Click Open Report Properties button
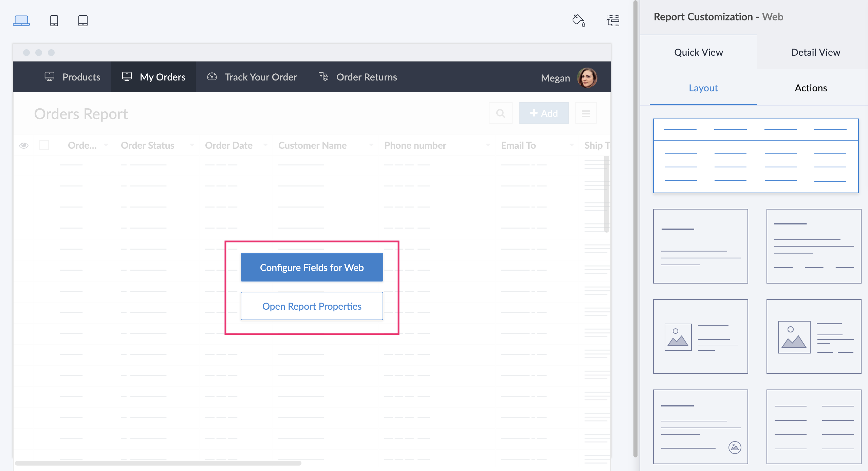The image size is (868, 471). click(x=312, y=306)
